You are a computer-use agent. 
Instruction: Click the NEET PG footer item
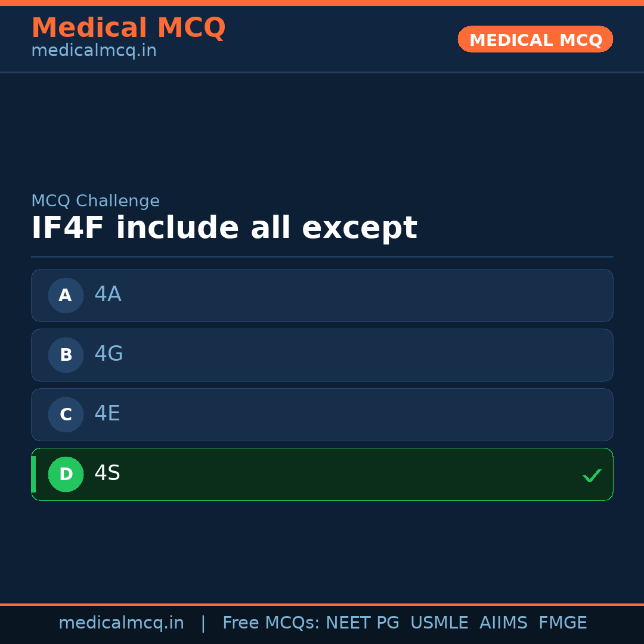[x=362, y=623]
